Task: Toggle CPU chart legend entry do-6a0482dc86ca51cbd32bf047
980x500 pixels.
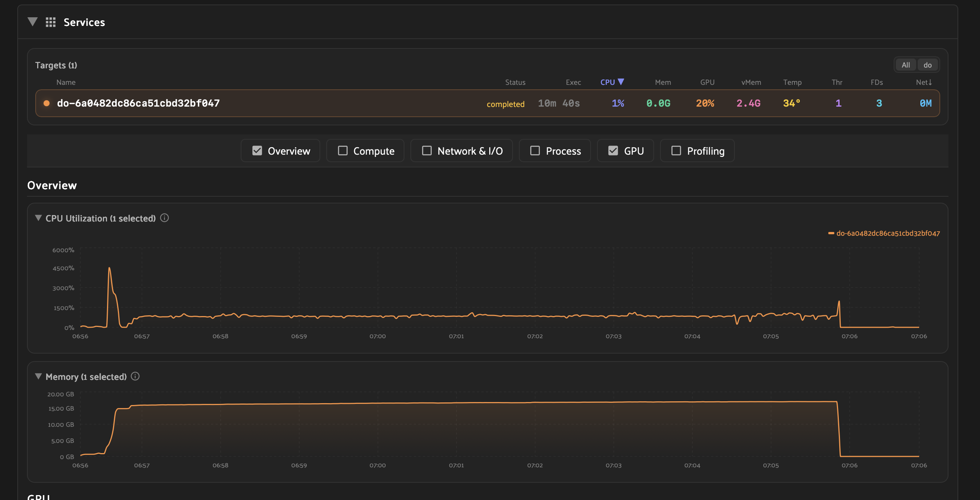Action: pos(884,233)
